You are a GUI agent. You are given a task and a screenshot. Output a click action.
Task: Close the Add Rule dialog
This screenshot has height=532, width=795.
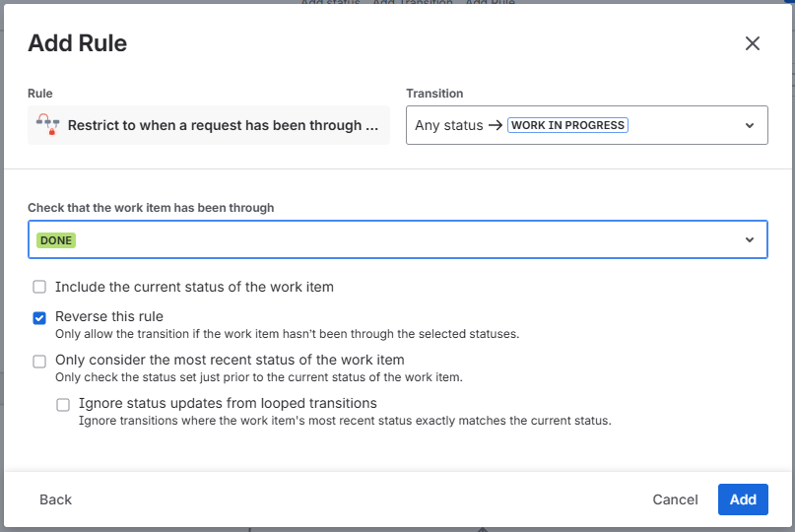753,43
